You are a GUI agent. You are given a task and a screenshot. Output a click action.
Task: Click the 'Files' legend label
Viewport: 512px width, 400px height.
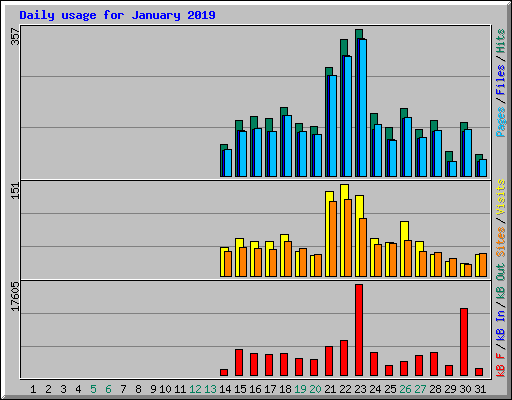click(500, 80)
